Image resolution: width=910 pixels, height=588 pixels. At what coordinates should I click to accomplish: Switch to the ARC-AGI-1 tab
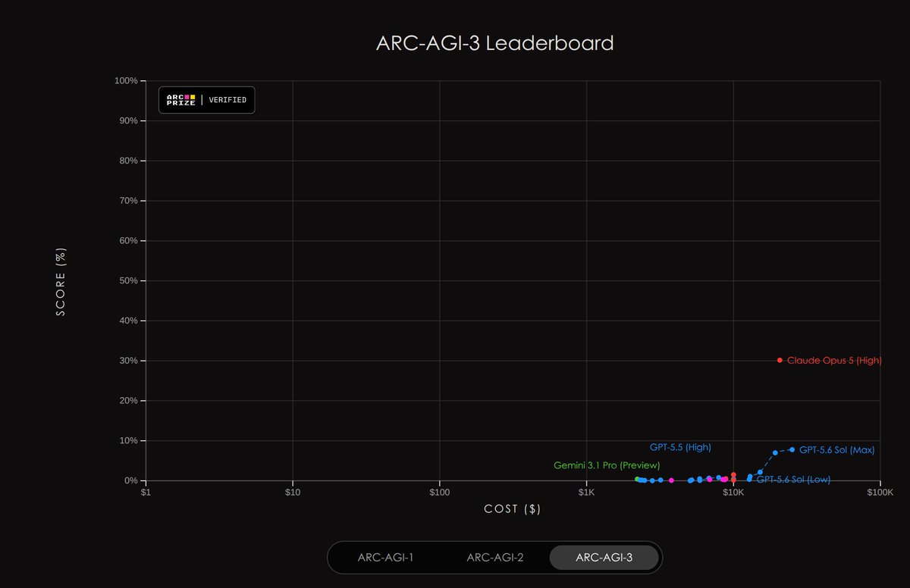[385, 558]
